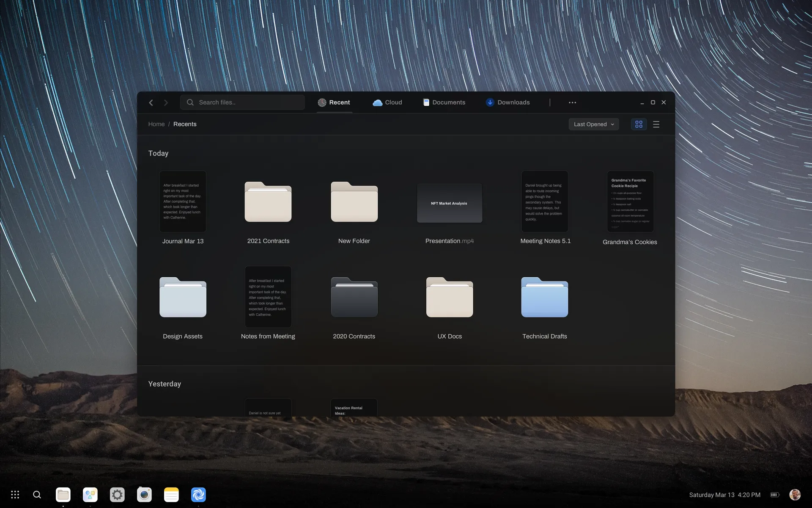Focus the Search files field

(x=242, y=102)
